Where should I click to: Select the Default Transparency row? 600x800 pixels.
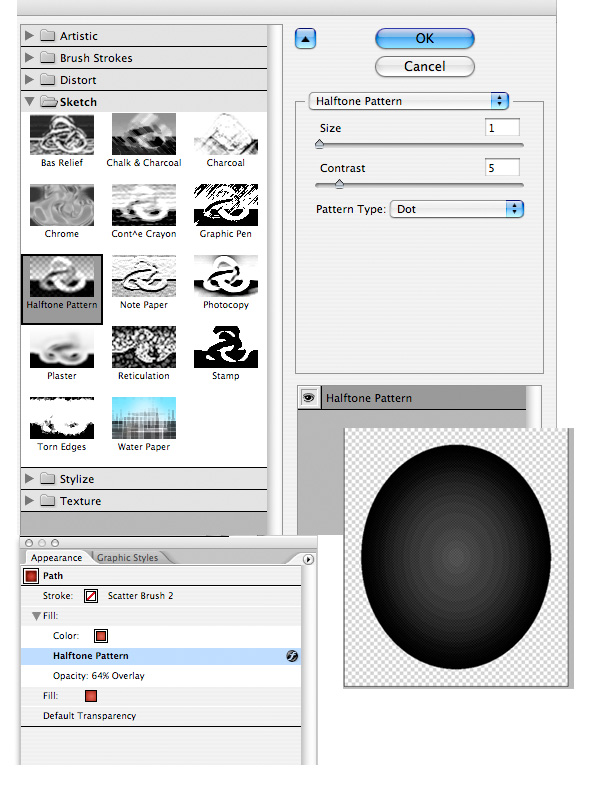tap(161, 715)
